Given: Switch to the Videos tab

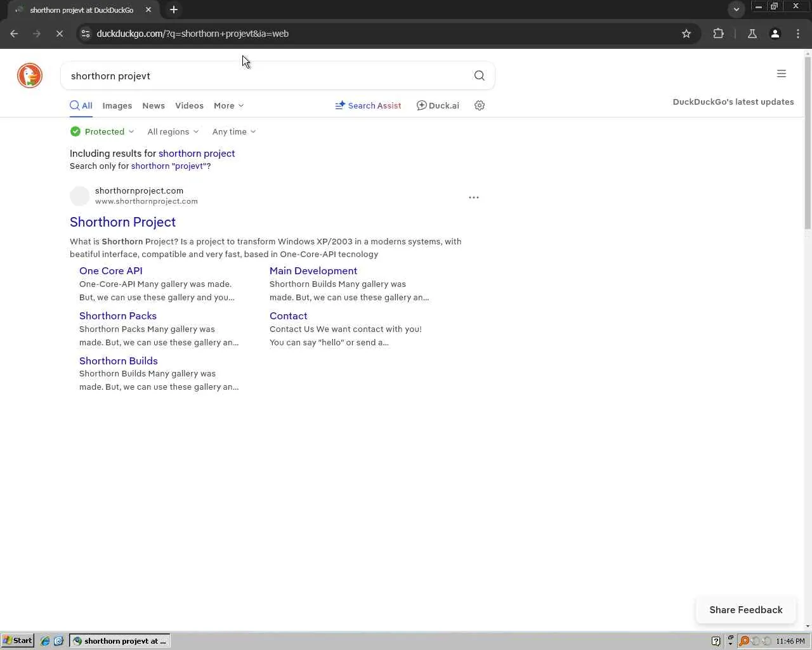Looking at the screenshot, I should (x=189, y=105).
